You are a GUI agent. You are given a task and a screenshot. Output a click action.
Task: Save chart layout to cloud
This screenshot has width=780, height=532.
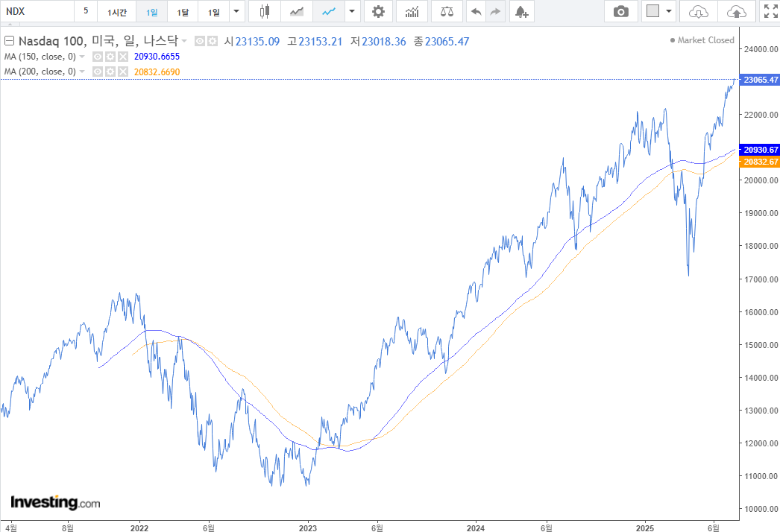pos(737,11)
